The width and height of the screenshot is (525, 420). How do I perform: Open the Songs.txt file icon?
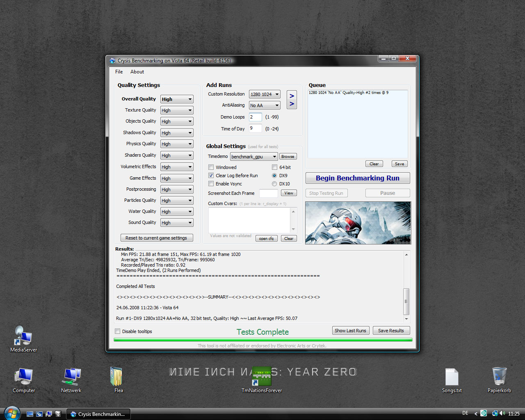452,377
